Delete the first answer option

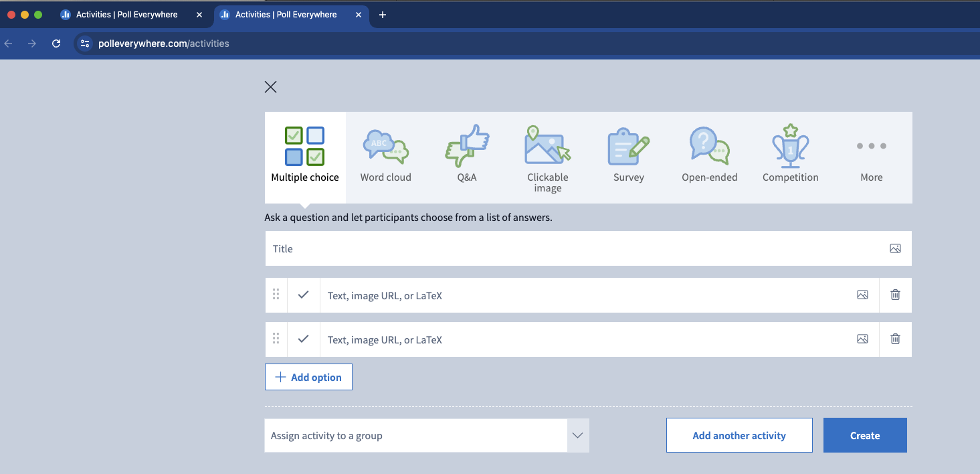(895, 295)
